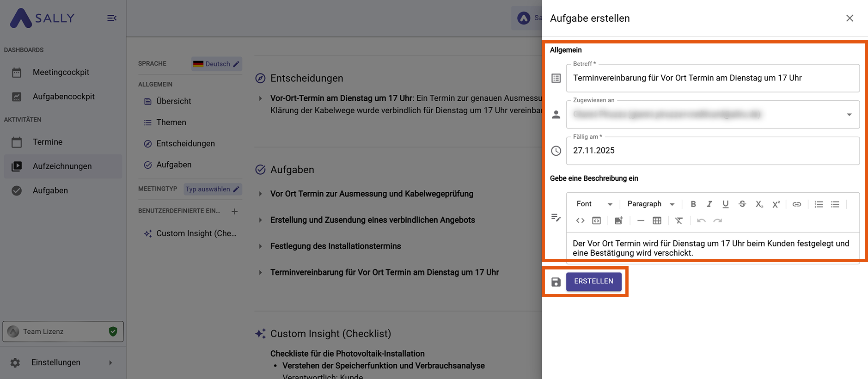Toggle italic formatting in description editor
Image resolution: width=868 pixels, height=379 pixels.
pyautogui.click(x=709, y=204)
